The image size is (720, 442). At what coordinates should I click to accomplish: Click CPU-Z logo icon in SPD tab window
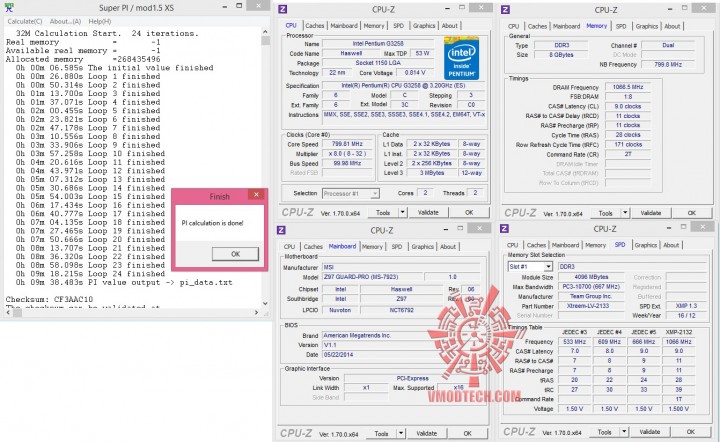[x=504, y=229]
